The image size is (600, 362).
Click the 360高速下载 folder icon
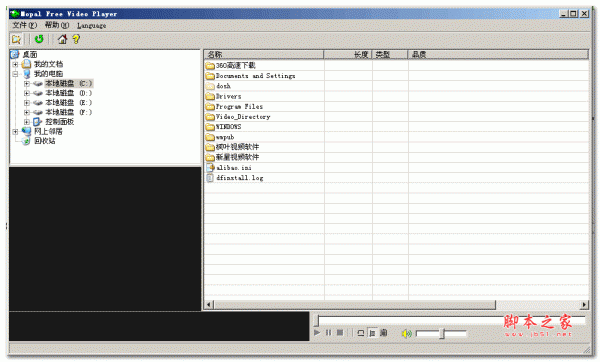click(210, 65)
